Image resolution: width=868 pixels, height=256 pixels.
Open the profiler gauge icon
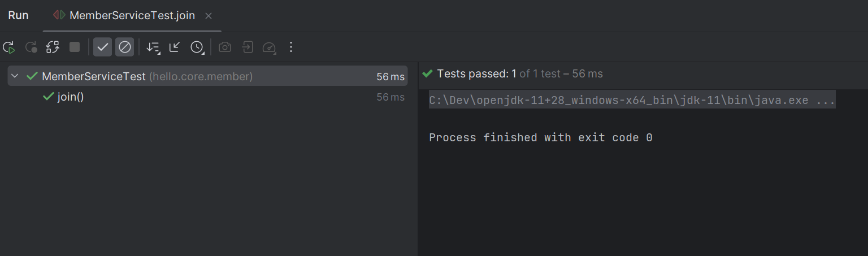point(269,47)
